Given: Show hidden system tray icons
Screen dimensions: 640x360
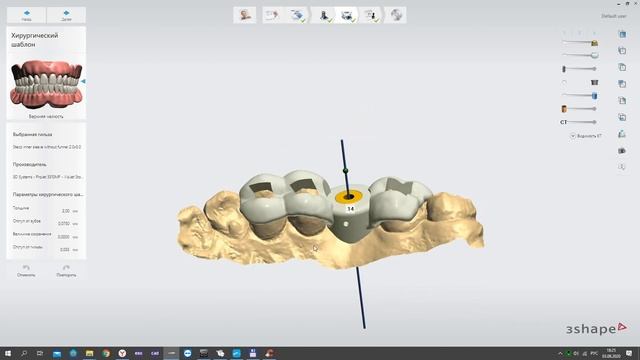Looking at the screenshot, I should (x=560, y=353).
